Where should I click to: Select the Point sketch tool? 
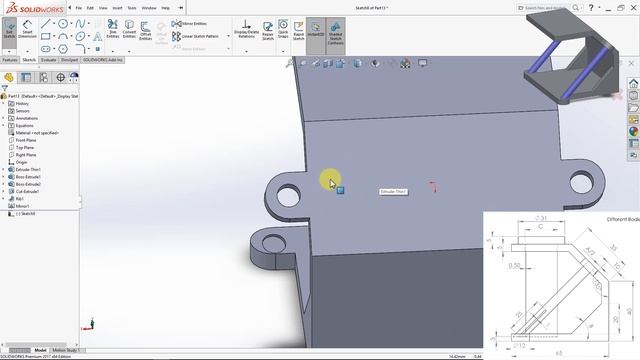(x=98, y=49)
